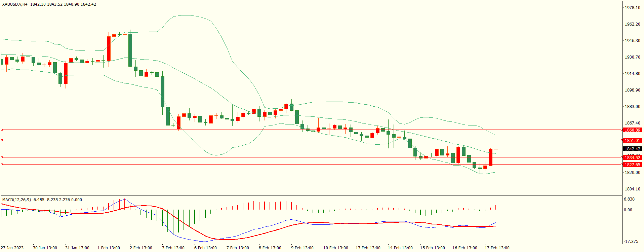Click the 1860.89 price level label
This screenshot has height=252, width=644.
pos(632,130)
